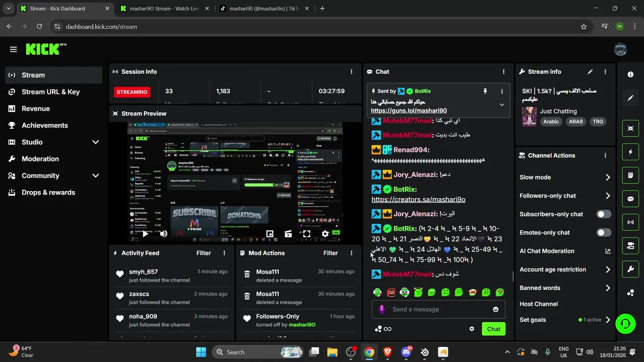Open Moderation in the sidebar
The width and height of the screenshot is (644, 362).
(x=54, y=159)
